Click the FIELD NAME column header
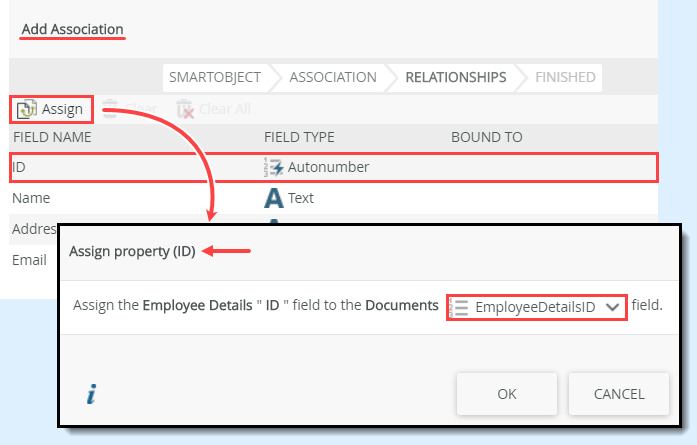Image resolution: width=697 pixels, height=445 pixels. 52,137
